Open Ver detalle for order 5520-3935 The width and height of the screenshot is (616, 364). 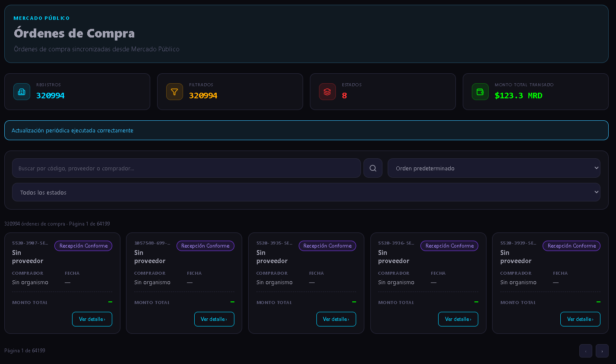click(336, 319)
